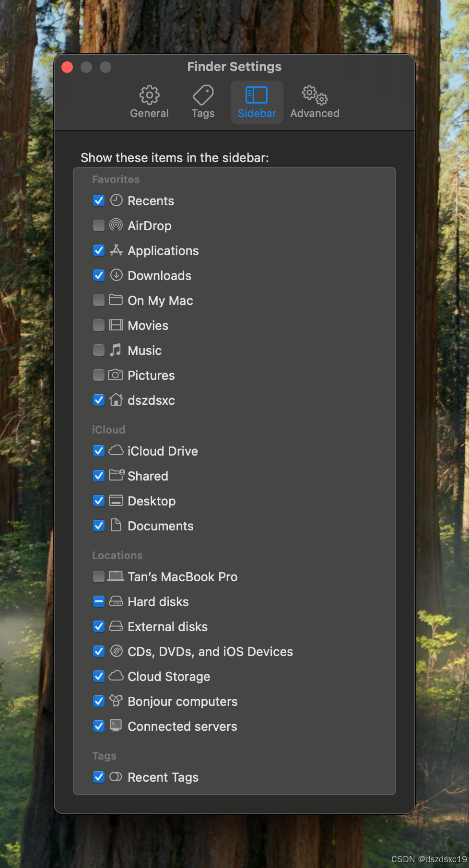The height and width of the screenshot is (868, 469).
Task: Click the Tan's MacBook Pro laptop icon
Action: (116, 576)
